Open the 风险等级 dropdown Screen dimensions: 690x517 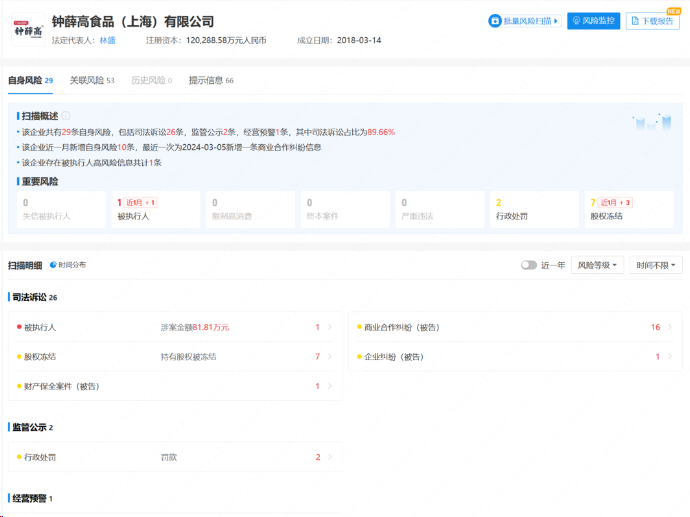point(597,265)
